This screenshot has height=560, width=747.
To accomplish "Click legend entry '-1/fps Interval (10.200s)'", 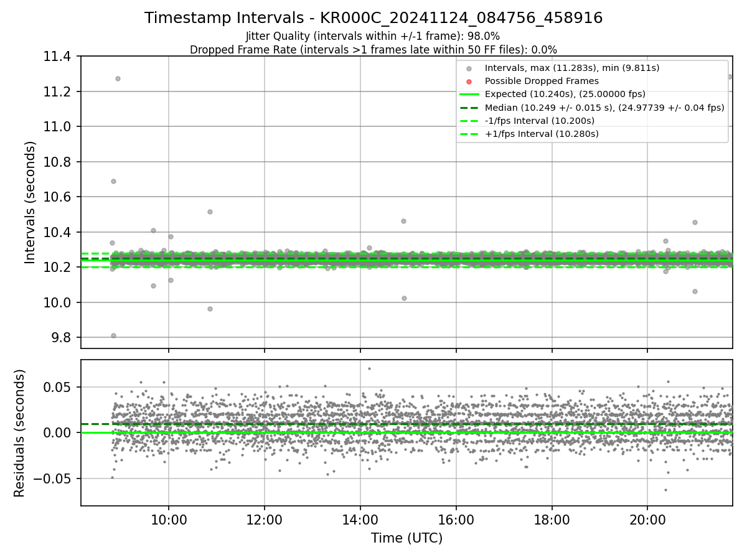I will coord(540,120).
